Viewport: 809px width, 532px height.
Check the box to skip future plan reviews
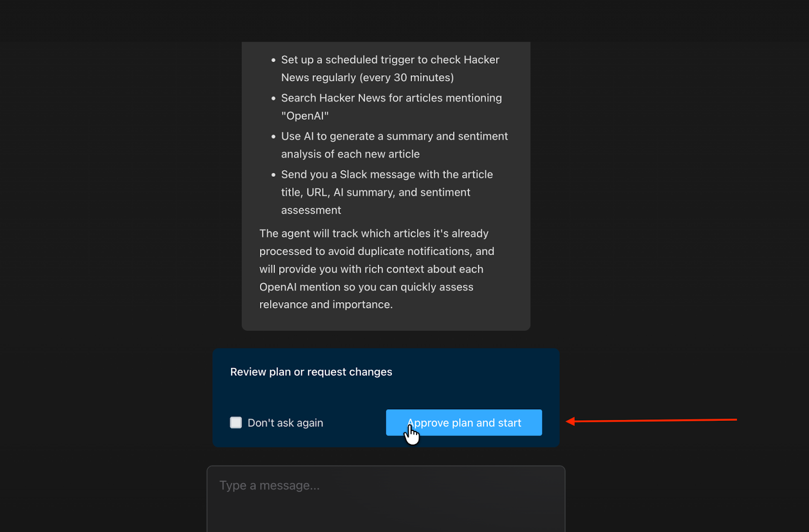(236, 422)
